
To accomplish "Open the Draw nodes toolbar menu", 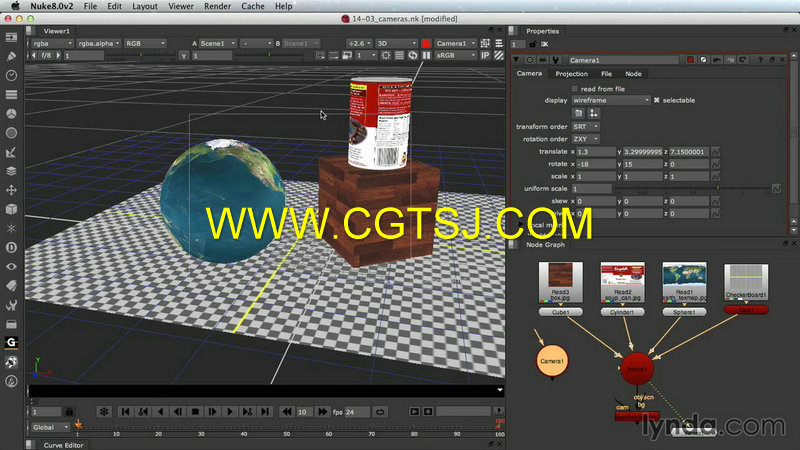I will [x=11, y=56].
